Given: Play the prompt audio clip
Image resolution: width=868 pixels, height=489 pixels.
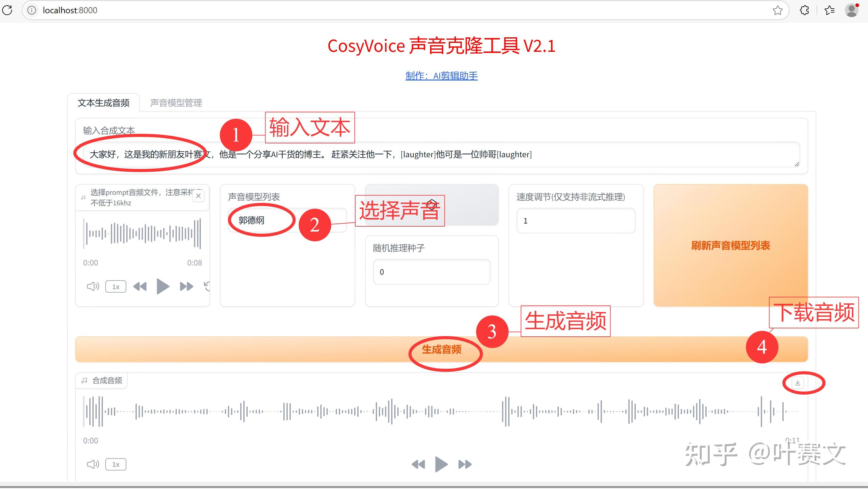Looking at the screenshot, I should click(163, 286).
